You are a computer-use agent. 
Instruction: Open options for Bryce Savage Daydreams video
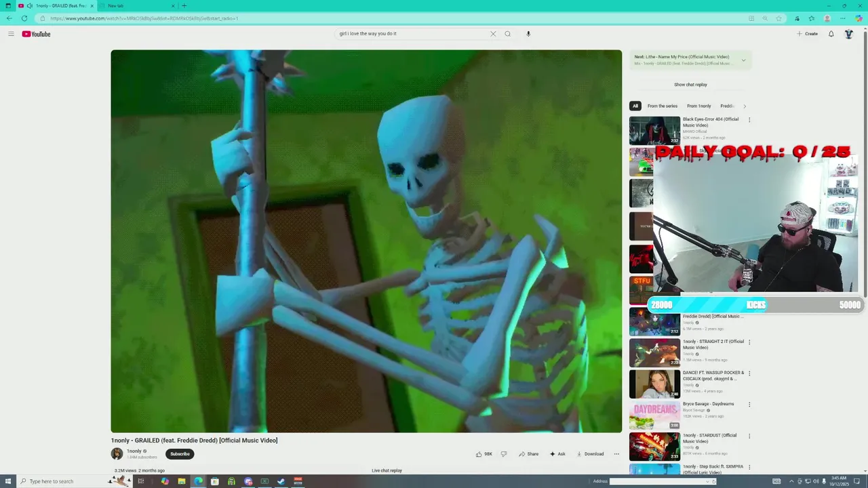coord(749,405)
